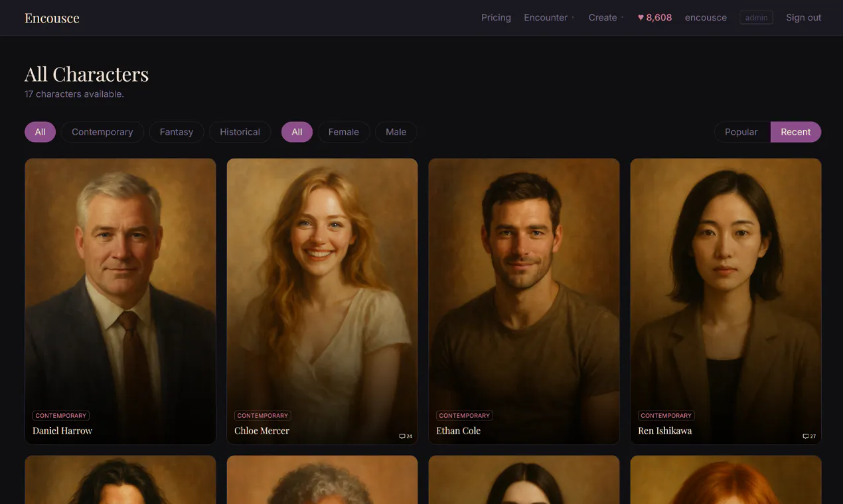Sort characters by Popular

741,132
